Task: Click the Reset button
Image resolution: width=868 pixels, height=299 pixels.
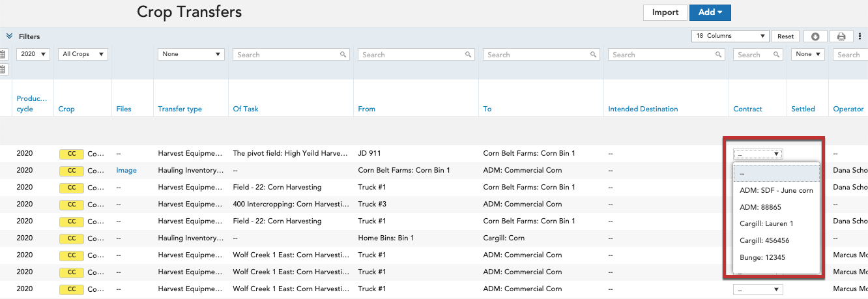Action: click(786, 36)
